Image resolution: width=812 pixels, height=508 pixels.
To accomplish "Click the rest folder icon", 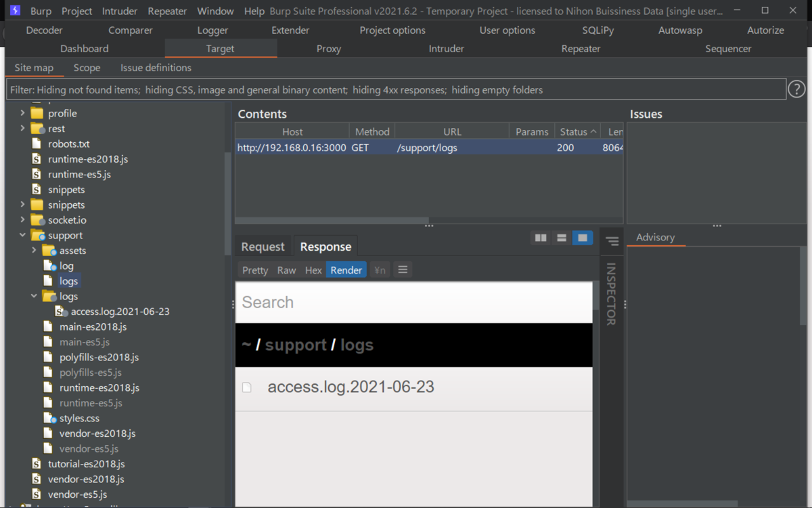I will click(x=37, y=129).
